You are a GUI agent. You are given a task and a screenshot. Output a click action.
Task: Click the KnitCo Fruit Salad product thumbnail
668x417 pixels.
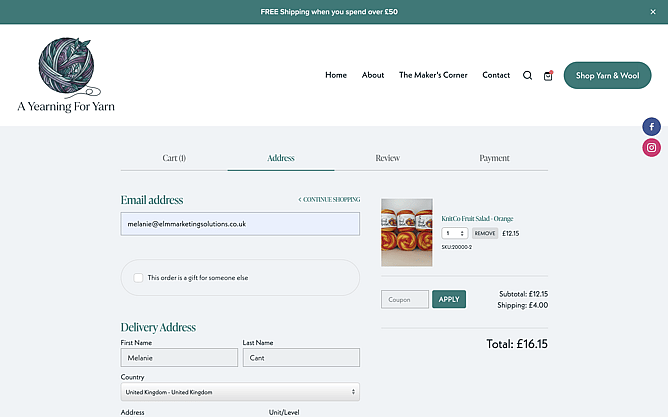pyautogui.click(x=407, y=233)
